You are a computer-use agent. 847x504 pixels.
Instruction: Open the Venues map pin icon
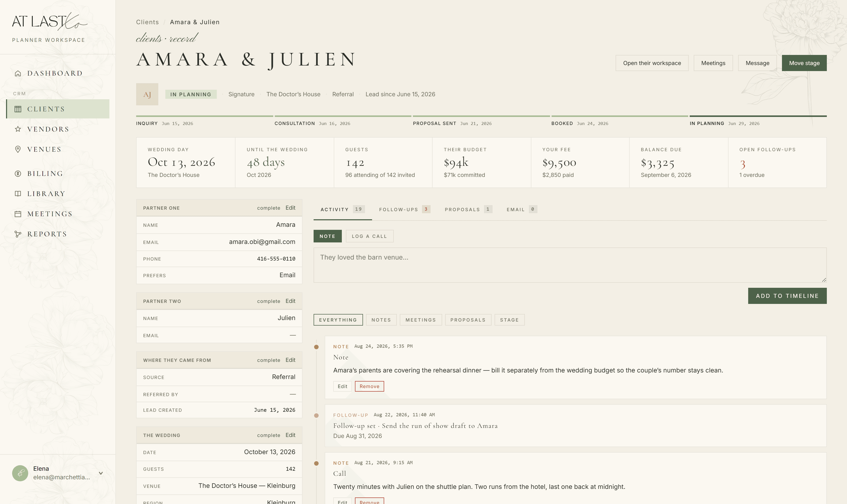[18, 149]
